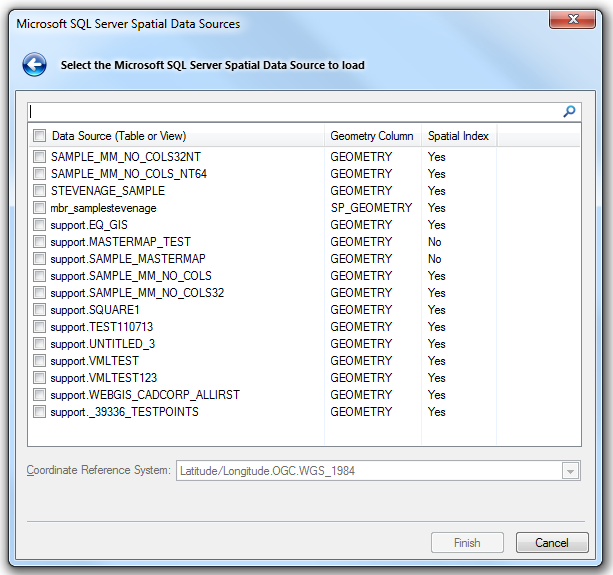The image size is (613, 575).
Task: Check the mbr_samplestevenage checkbox
Action: [39, 208]
